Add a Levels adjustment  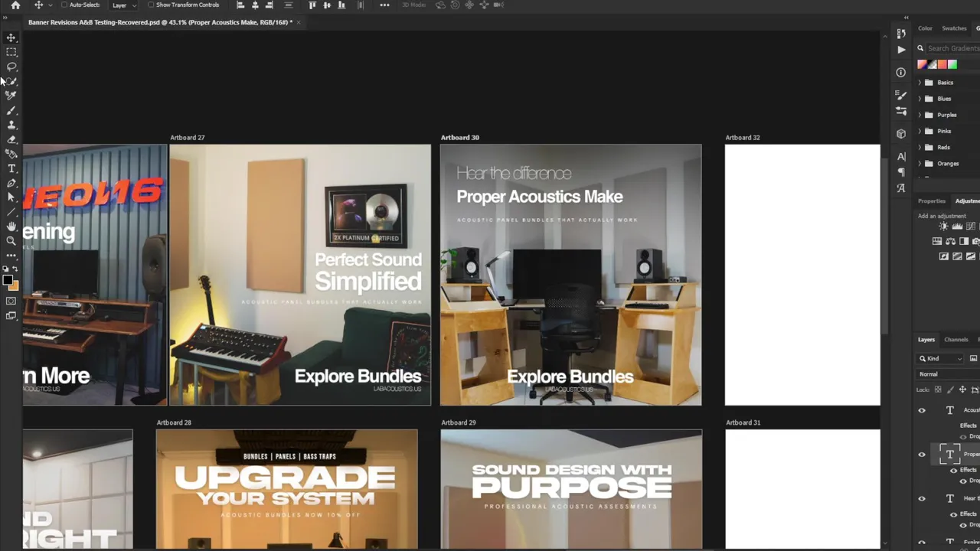(x=957, y=227)
